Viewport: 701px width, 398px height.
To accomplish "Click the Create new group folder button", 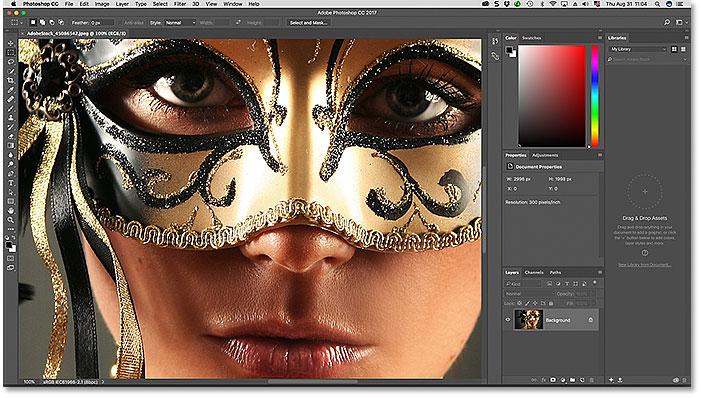I will coord(573,380).
